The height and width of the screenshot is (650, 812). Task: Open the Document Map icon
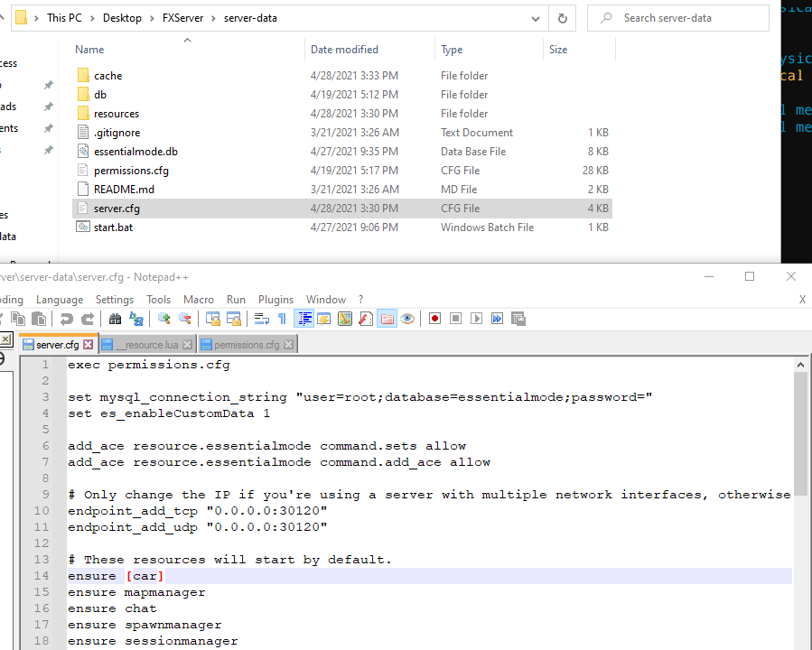345,319
